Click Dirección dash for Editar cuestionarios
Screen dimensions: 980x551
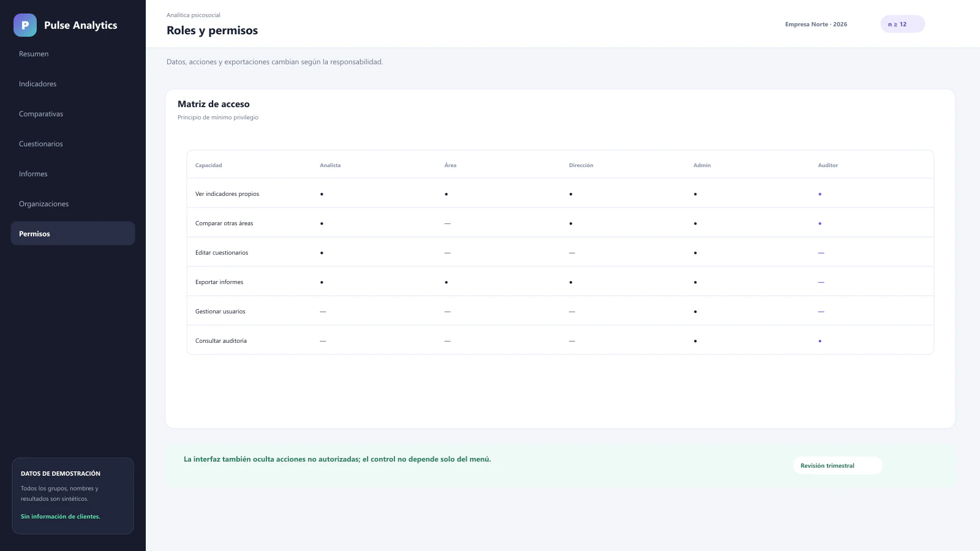click(572, 253)
